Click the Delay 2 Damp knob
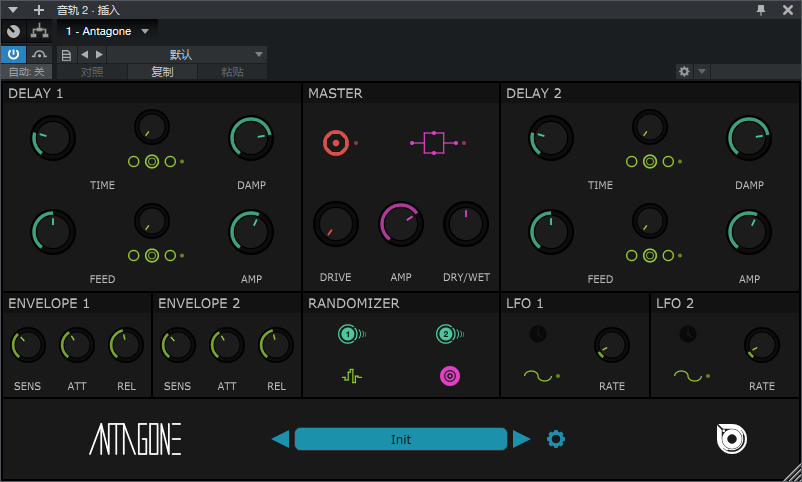Screen dimensions: 802x482 click(749, 138)
